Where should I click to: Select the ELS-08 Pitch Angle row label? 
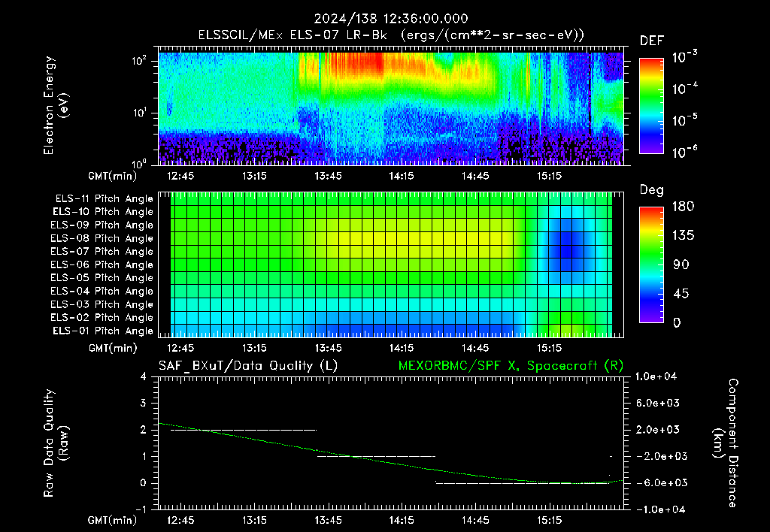102,238
